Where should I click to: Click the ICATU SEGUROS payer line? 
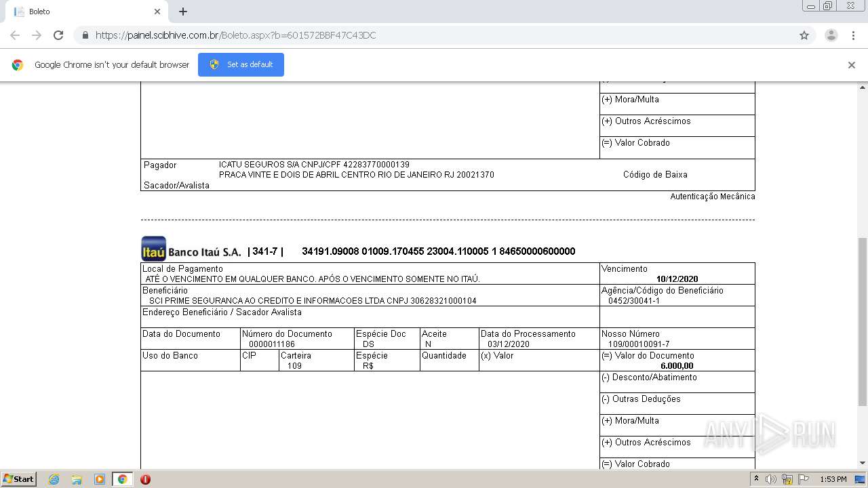pos(314,165)
